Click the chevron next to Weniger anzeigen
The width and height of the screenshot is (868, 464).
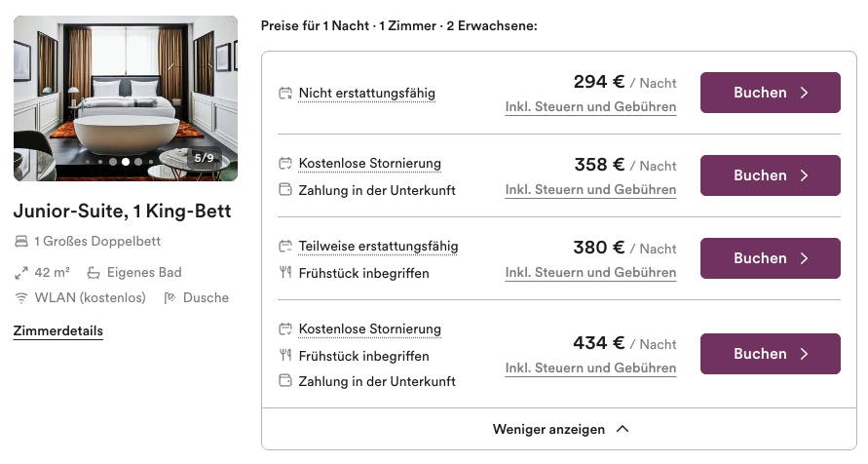pos(623,429)
